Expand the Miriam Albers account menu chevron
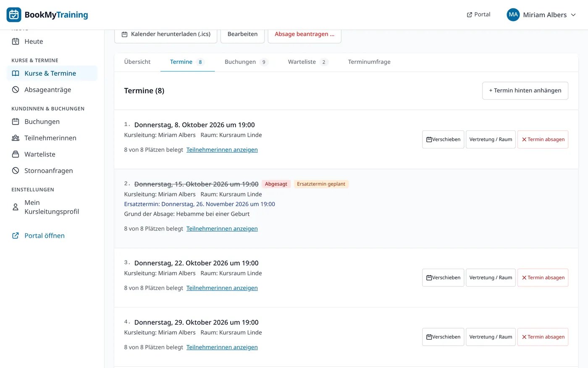Screen dimensions: 588x368 (x=573, y=15)
